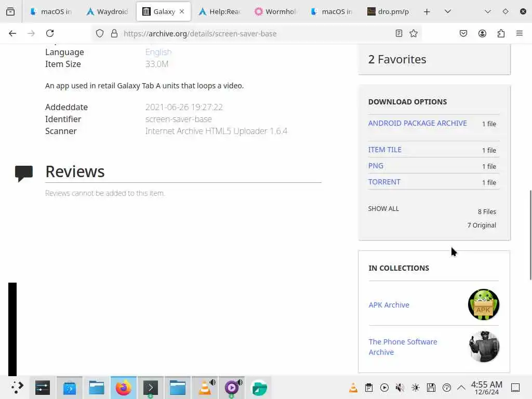Click the '8 Files' count text
The image size is (532, 399).
coord(487,212)
